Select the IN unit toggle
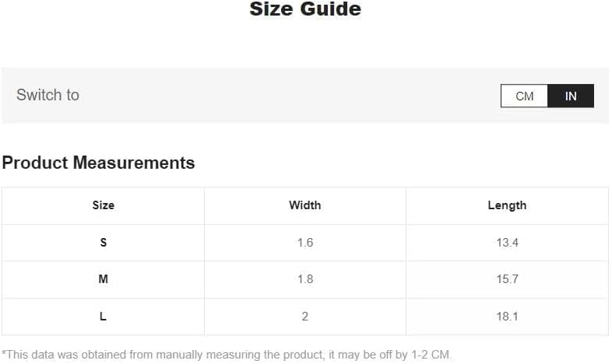This screenshot has width=612, height=364. pos(571,96)
